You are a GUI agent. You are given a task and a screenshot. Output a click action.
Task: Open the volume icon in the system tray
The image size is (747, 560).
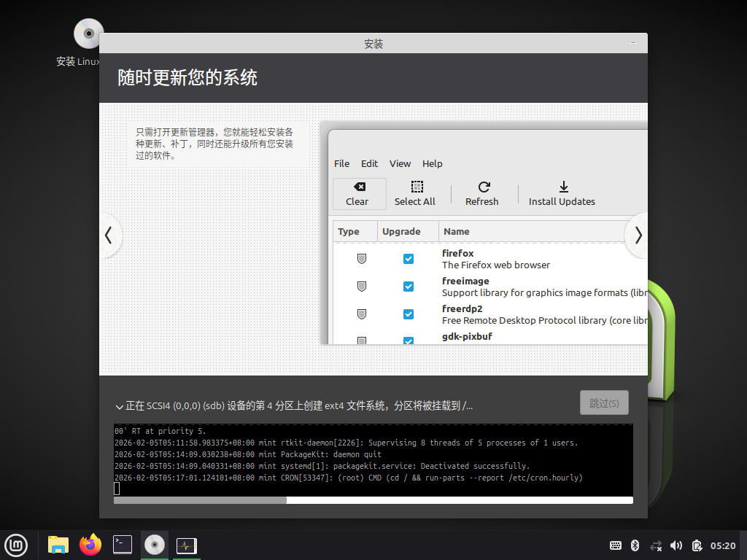click(x=676, y=545)
